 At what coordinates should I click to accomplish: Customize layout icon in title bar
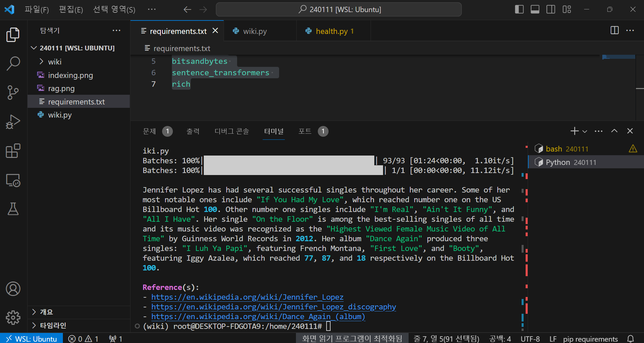pos(567,9)
